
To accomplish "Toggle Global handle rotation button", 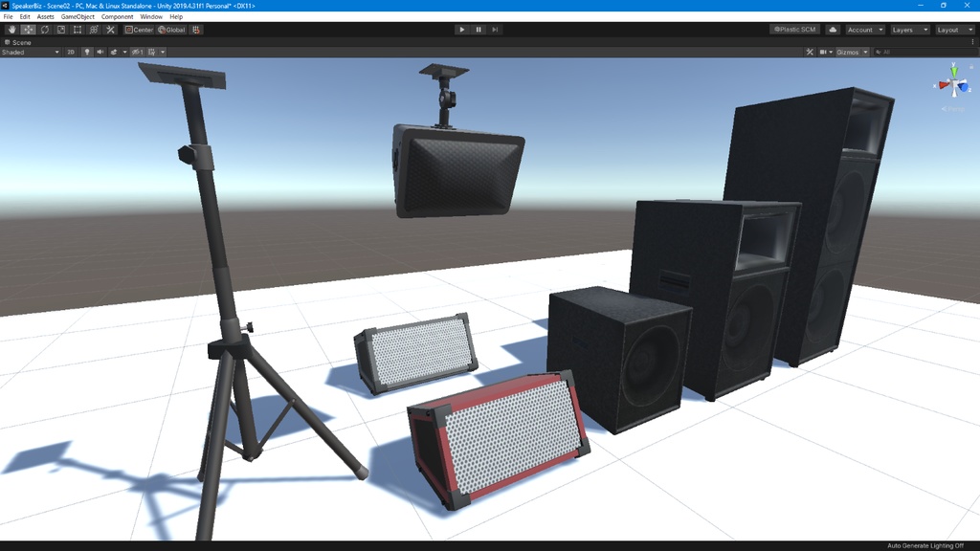I will click(x=171, y=30).
